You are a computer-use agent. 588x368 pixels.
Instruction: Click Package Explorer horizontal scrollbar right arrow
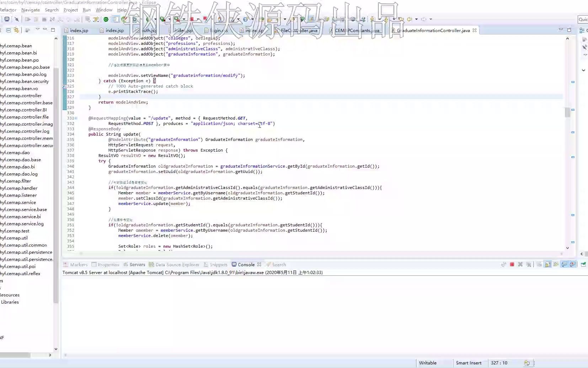pos(50,355)
